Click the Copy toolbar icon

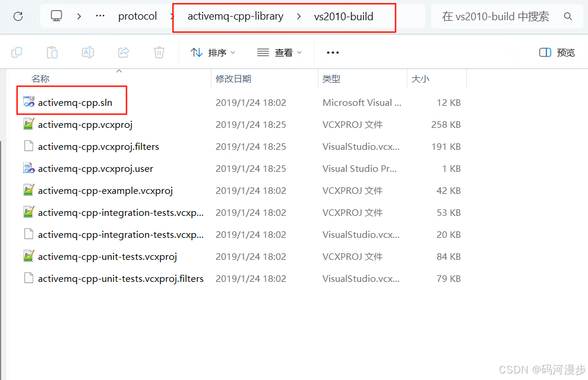(17, 52)
